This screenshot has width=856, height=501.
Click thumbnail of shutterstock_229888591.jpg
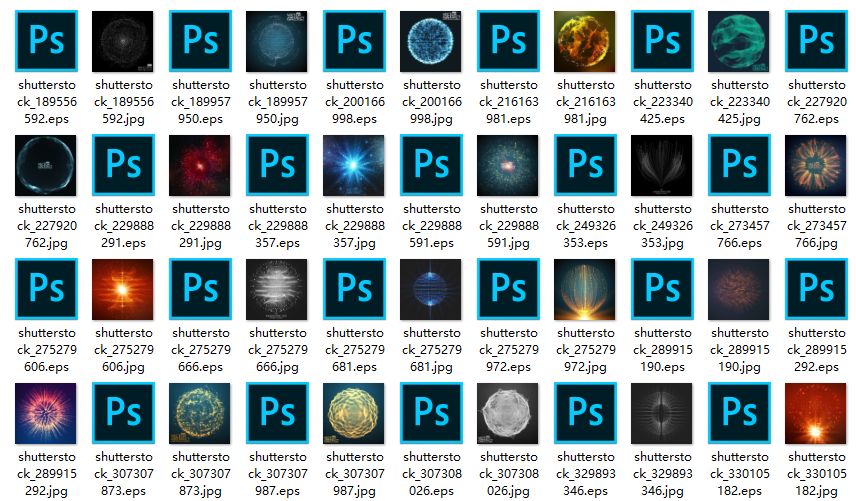[x=508, y=165]
